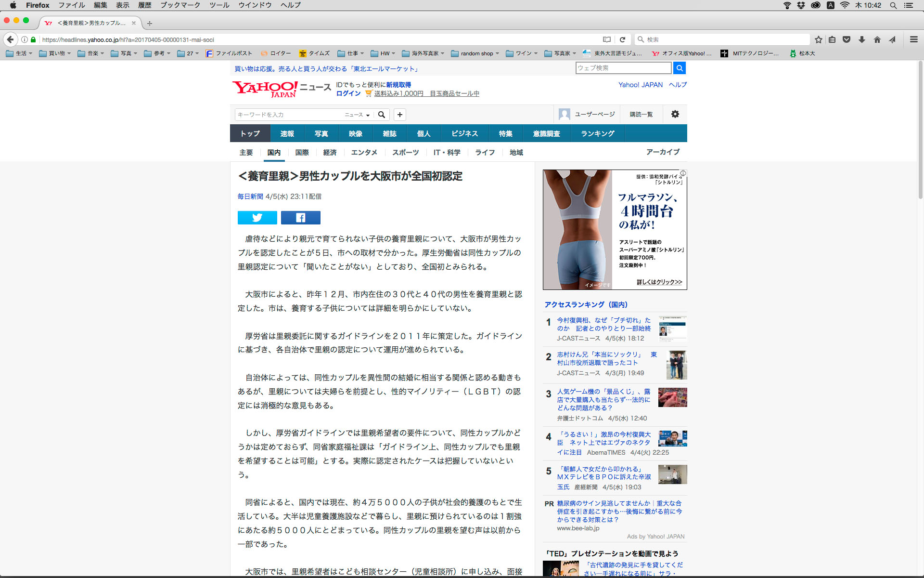The image size is (924, 578).
Task: Go to Firefox home page icon
Action: pos(877,39)
